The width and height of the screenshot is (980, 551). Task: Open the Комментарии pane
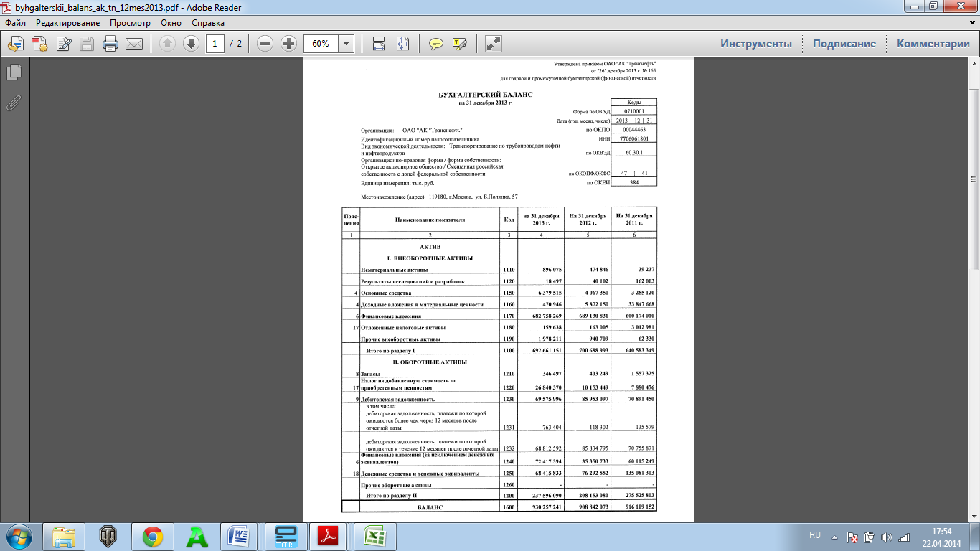(933, 44)
